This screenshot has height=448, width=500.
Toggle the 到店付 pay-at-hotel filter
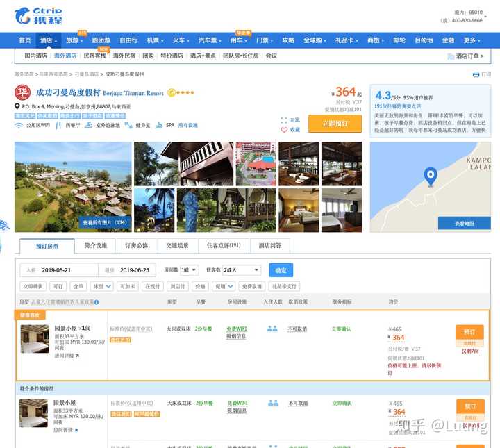coord(178,286)
